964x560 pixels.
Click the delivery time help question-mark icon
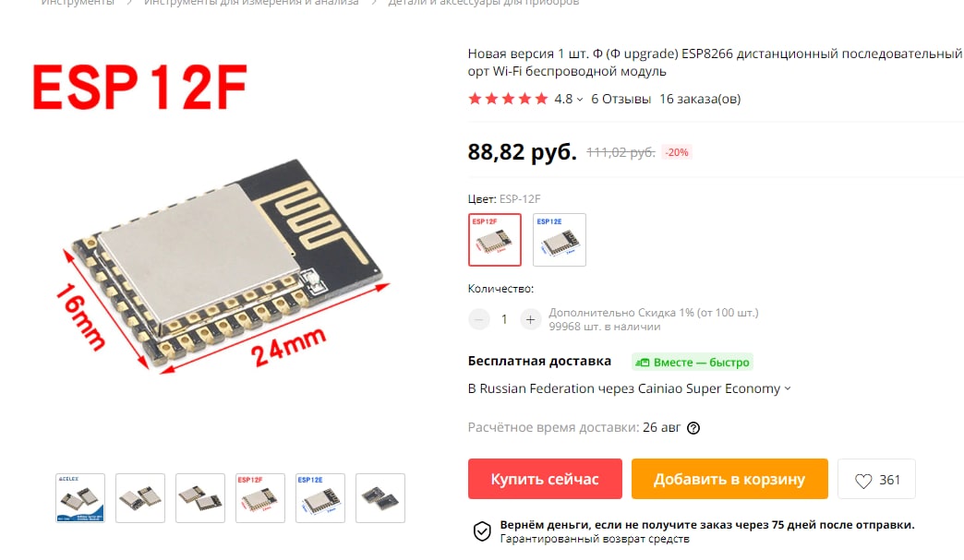pos(693,428)
